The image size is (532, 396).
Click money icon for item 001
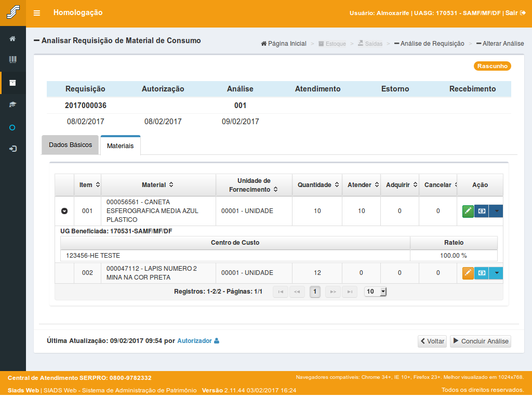click(x=482, y=211)
